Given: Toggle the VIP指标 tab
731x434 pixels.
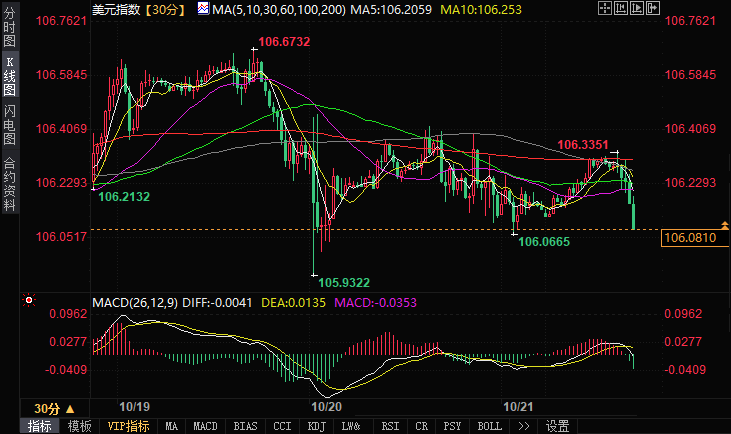Looking at the screenshot, I should (x=128, y=426).
